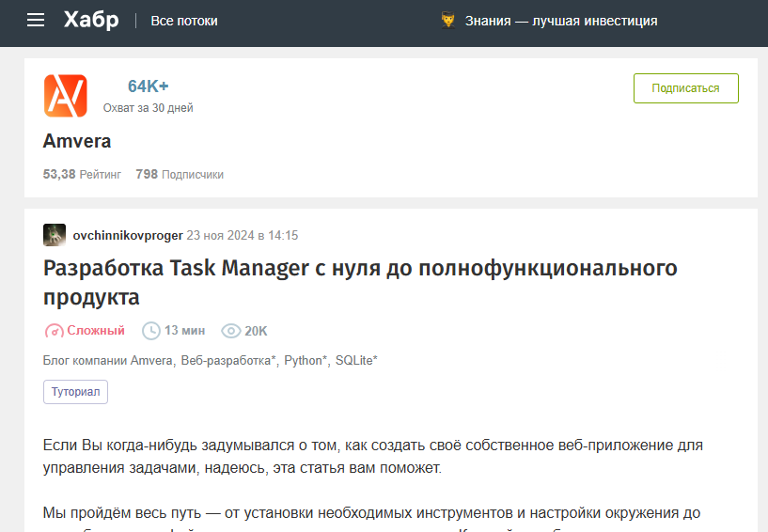Screen dimensions: 768x532
Task: Click the 53,38 Рейтинг value
Action: (82, 175)
